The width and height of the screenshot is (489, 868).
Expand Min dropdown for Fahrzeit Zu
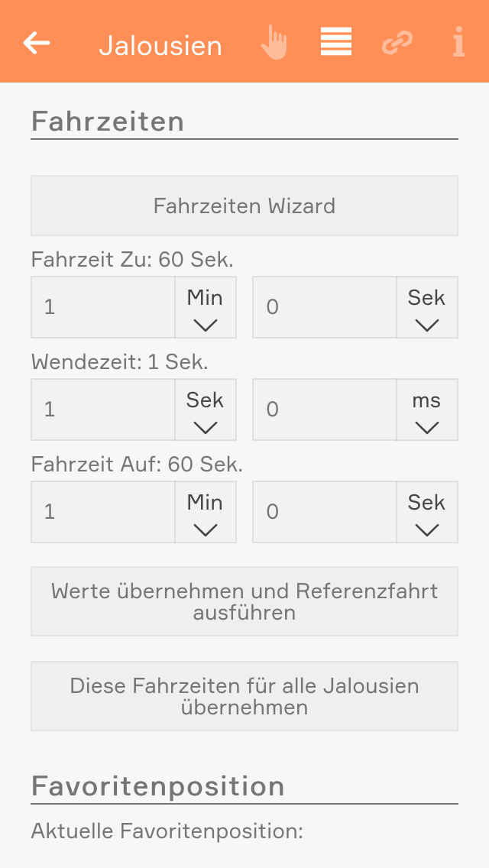click(206, 308)
